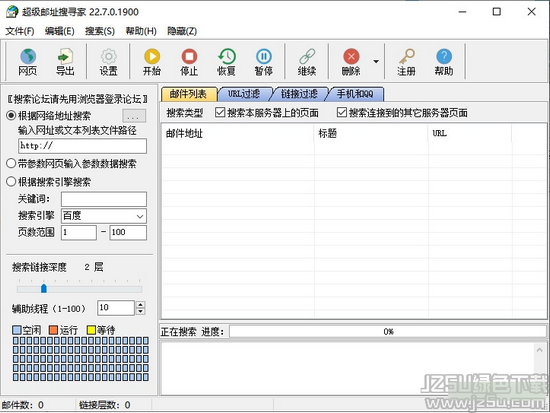Click the 继续 chain link icon
550x413 pixels.
pyautogui.click(x=307, y=56)
